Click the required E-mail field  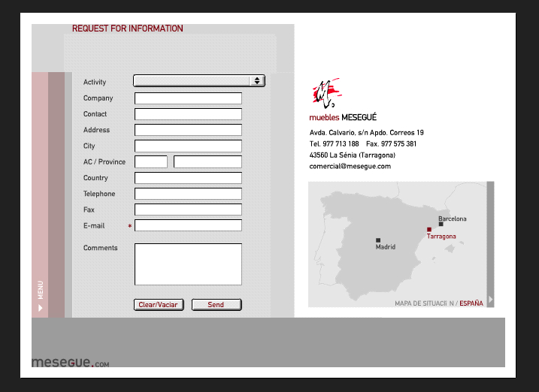coord(188,225)
